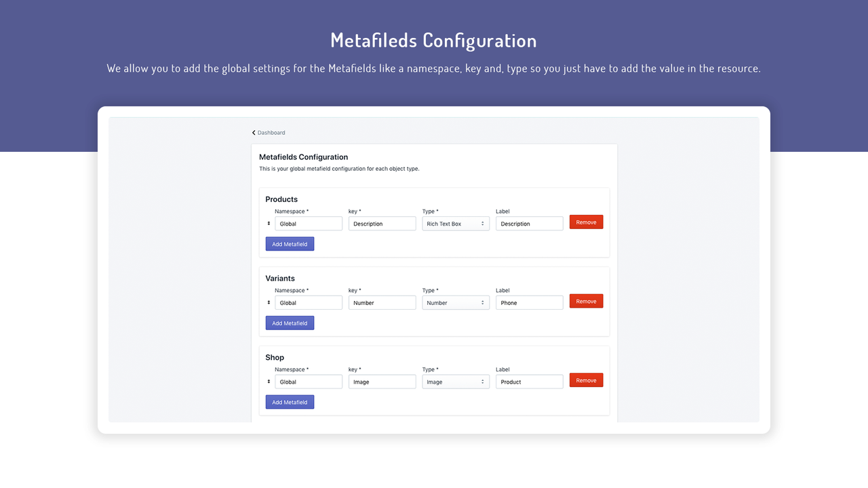The image size is (868, 488).
Task: Click the drag handle in the Variants section
Action: [269, 302]
